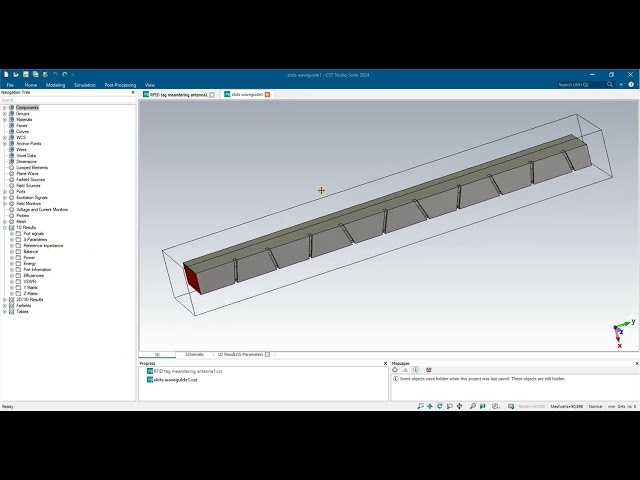Expand the S-Parameters folder
The image size is (640, 480).
tap(12, 240)
